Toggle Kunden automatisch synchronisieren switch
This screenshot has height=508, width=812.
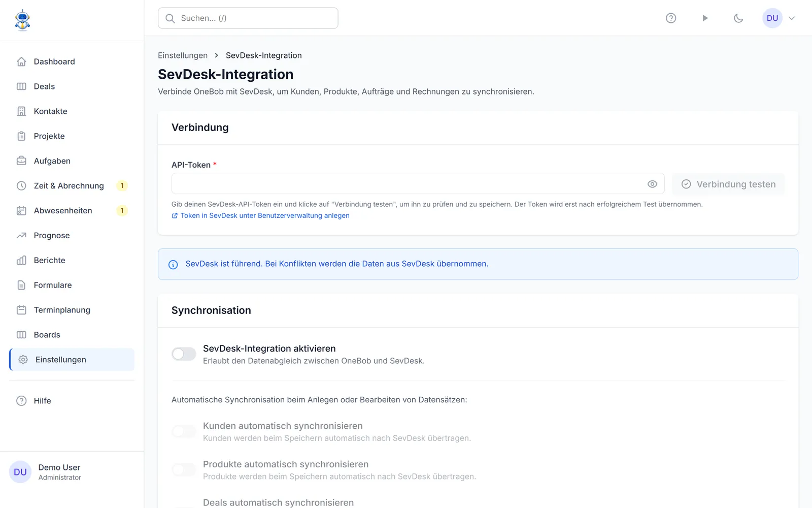(184, 431)
